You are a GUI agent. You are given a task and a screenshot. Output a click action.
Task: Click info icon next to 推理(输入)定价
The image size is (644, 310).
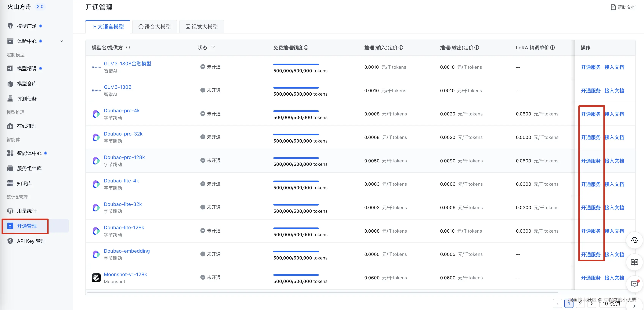coord(401,48)
